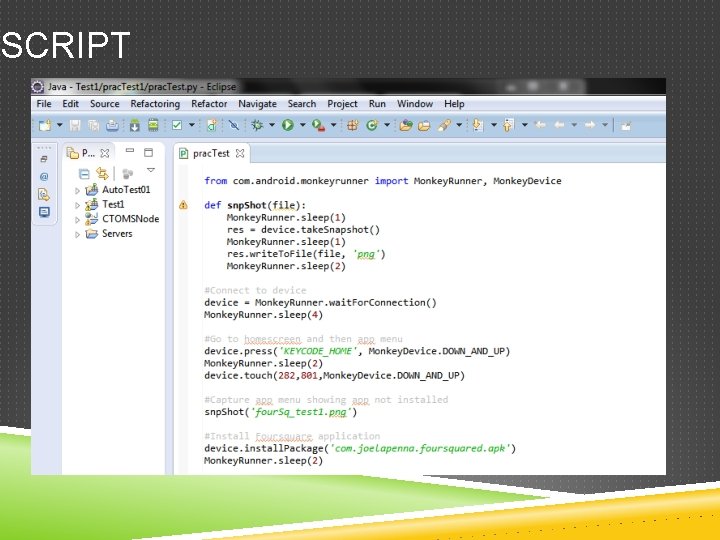The image size is (720, 540).
Task: Click the Save All toolbar icon
Action: click(x=94, y=125)
